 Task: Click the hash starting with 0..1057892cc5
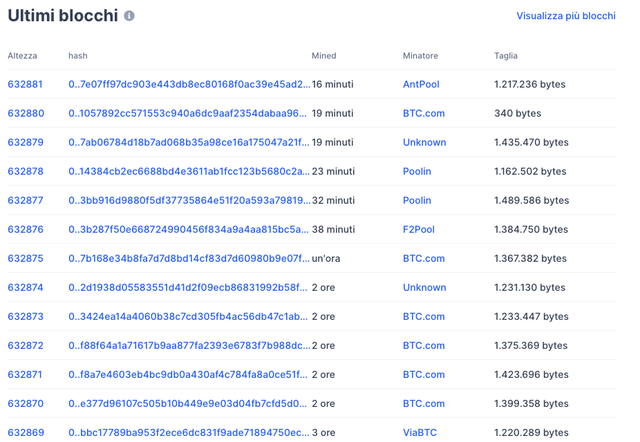[187, 113]
